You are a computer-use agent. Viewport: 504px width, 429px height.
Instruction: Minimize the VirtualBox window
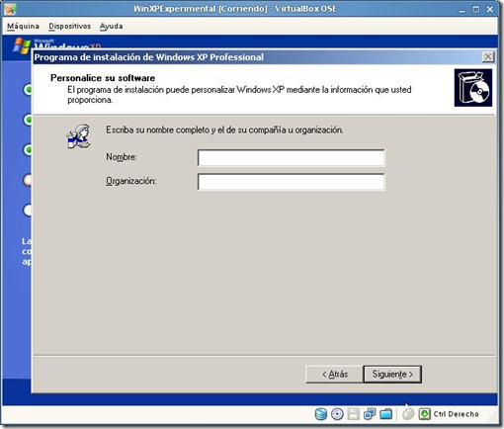(462, 10)
